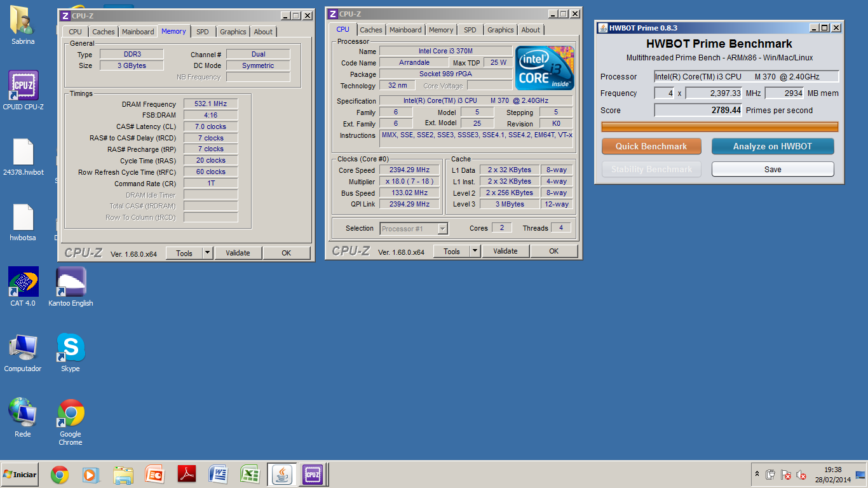Open Windows Explorer from the taskbar
Image resolution: width=868 pixels, height=488 pixels.
123,475
